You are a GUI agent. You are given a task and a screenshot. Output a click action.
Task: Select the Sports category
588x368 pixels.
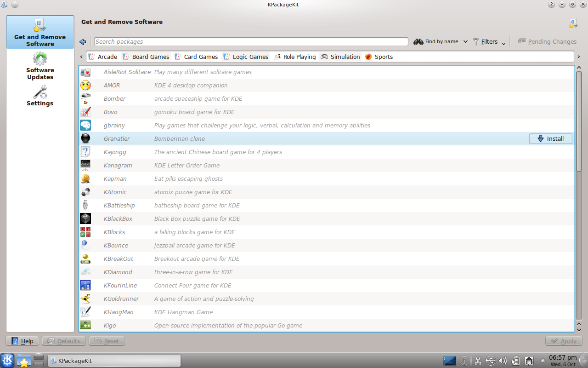(379, 57)
